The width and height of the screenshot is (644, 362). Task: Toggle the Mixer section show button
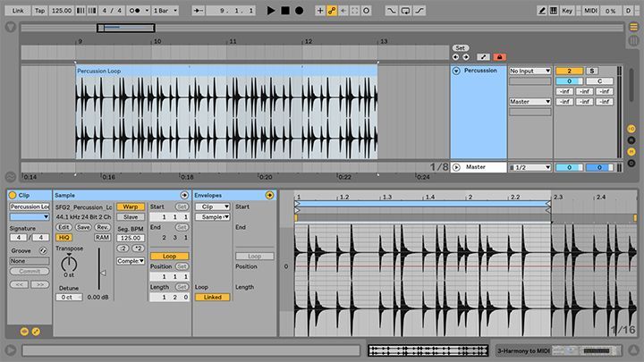click(631, 152)
